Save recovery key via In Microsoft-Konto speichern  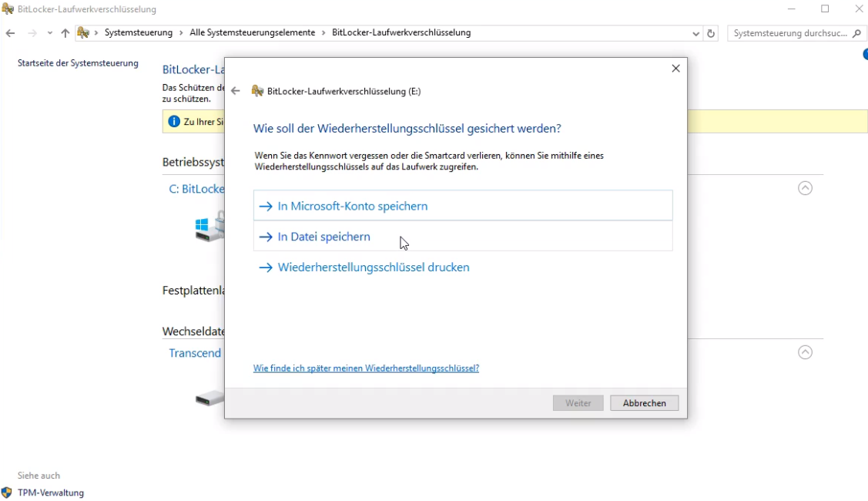point(463,206)
